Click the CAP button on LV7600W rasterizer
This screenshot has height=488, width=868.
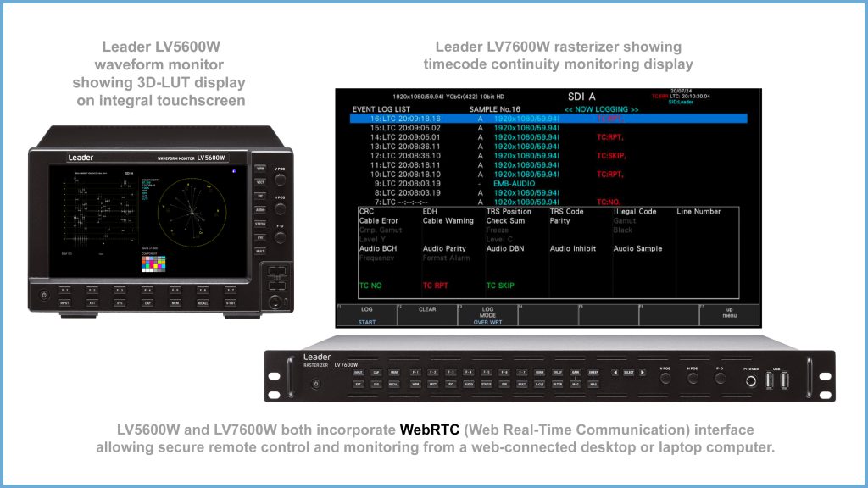pos(376,373)
